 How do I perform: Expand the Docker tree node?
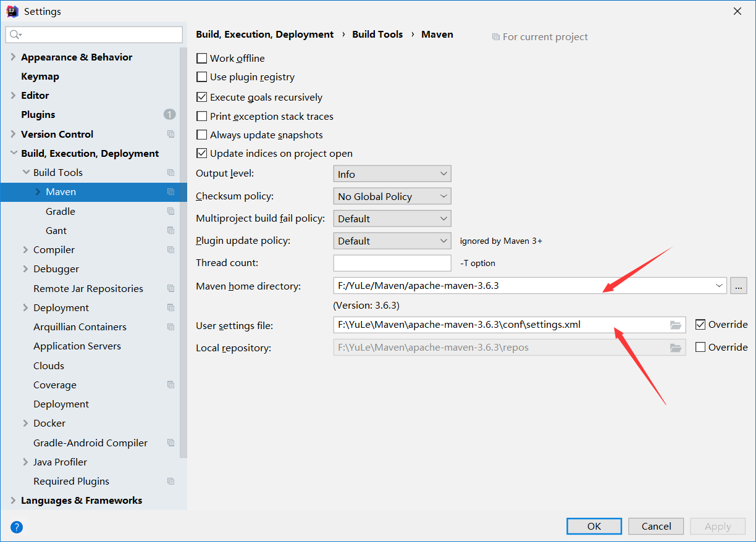[25, 423]
